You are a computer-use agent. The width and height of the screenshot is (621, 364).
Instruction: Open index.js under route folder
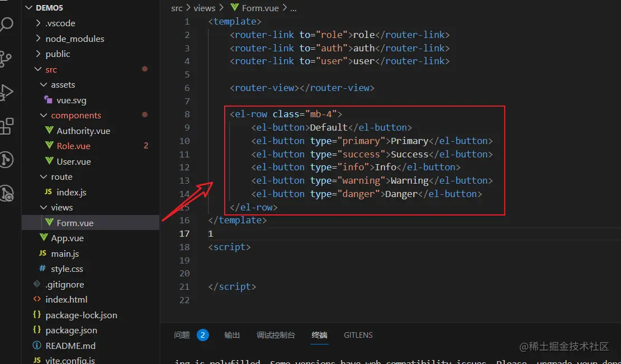pos(72,192)
